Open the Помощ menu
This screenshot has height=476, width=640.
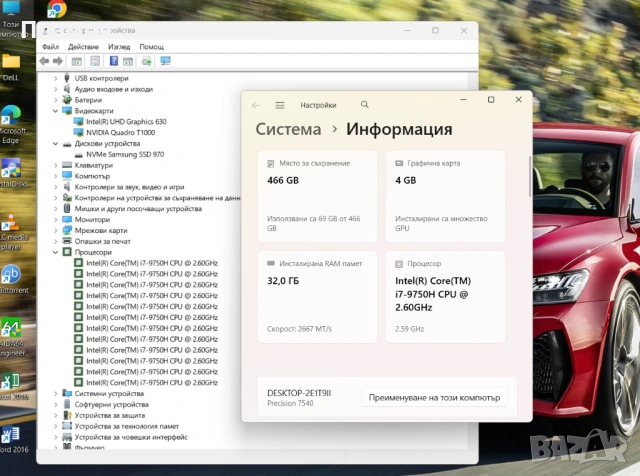click(x=151, y=47)
